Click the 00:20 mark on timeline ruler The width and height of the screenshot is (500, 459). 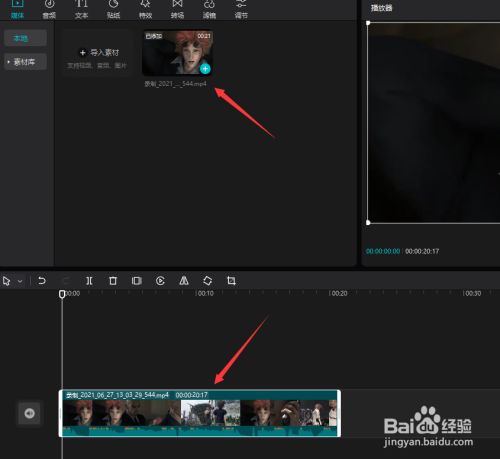click(x=339, y=293)
